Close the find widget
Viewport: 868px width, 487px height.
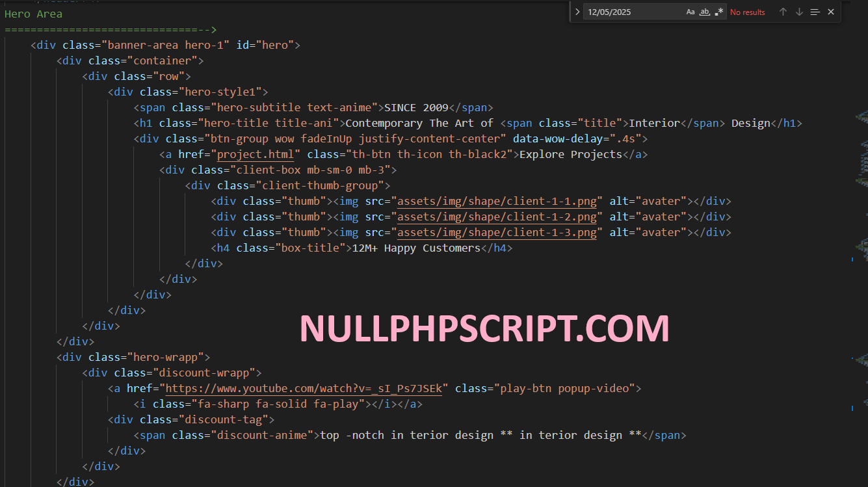830,12
